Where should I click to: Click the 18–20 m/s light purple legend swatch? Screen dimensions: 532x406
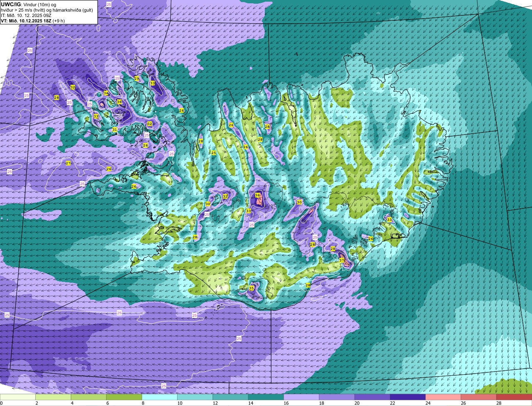tap(337, 397)
